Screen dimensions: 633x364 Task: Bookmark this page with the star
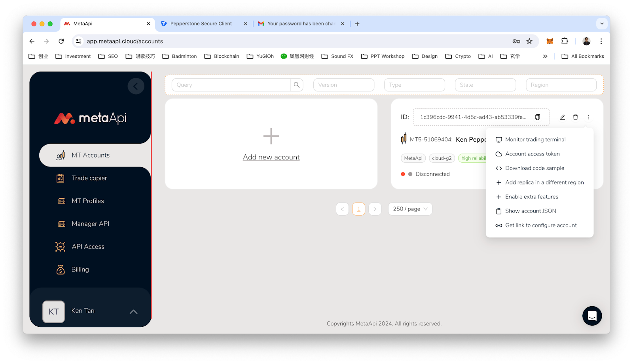pyautogui.click(x=529, y=41)
